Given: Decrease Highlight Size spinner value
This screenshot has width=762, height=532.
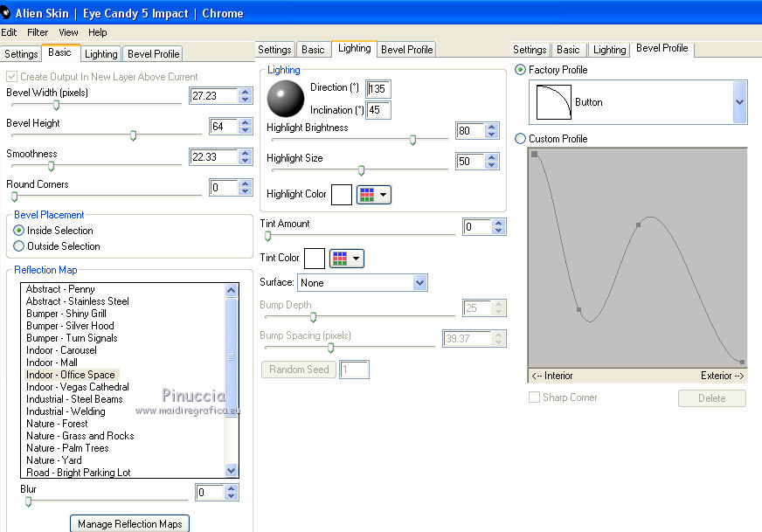Looking at the screenshot, I should [492, 165].
